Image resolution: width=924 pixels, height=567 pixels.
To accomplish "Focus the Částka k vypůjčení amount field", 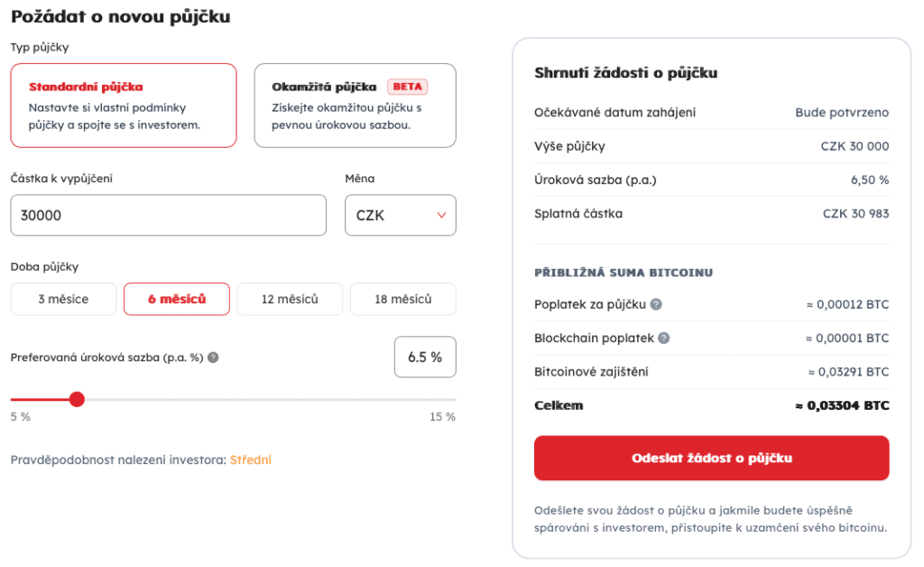I will 169,215.
